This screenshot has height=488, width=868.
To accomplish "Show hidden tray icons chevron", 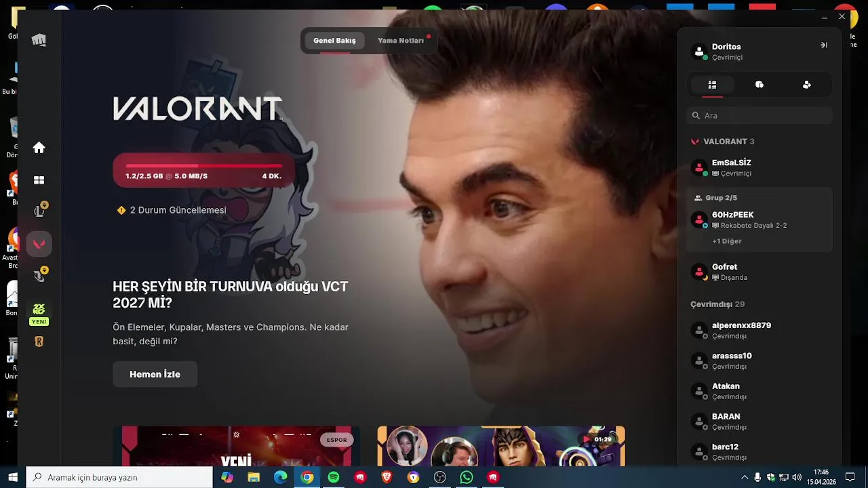I will tap(745, 477).
